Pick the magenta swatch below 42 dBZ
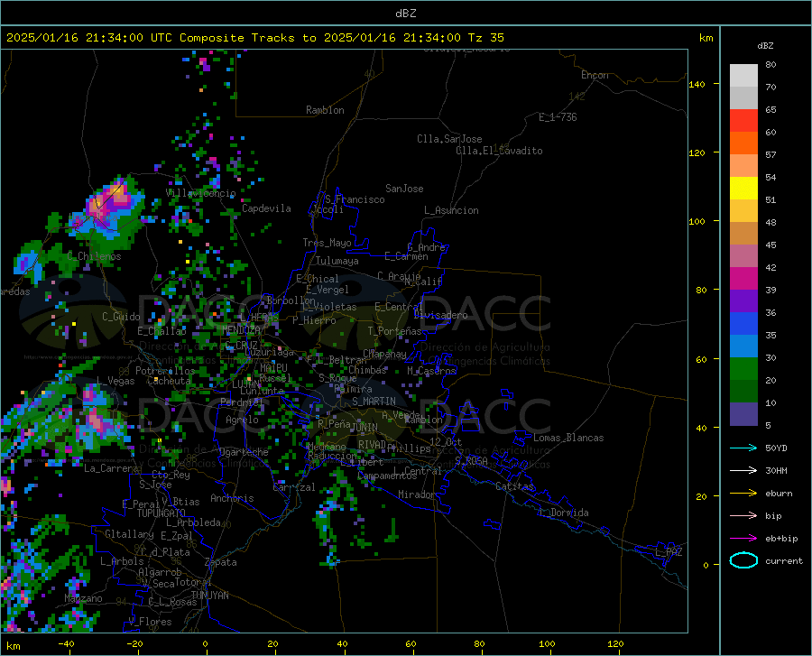 [x=743, y=279]
